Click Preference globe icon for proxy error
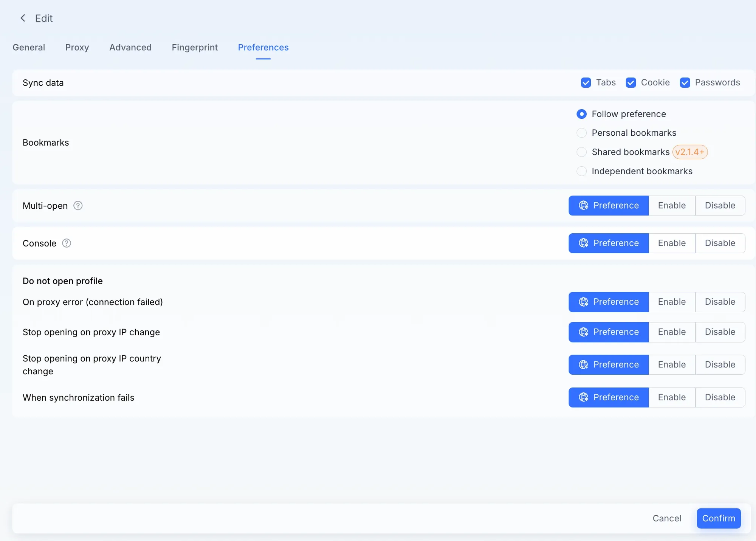Viewport: 756px width, 541px height. (x=584, y=302)
